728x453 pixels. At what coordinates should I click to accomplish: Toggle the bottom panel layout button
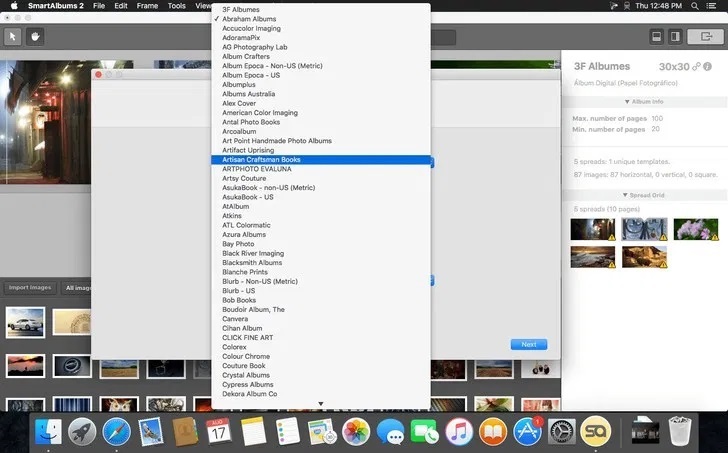(x=656, y=37)
